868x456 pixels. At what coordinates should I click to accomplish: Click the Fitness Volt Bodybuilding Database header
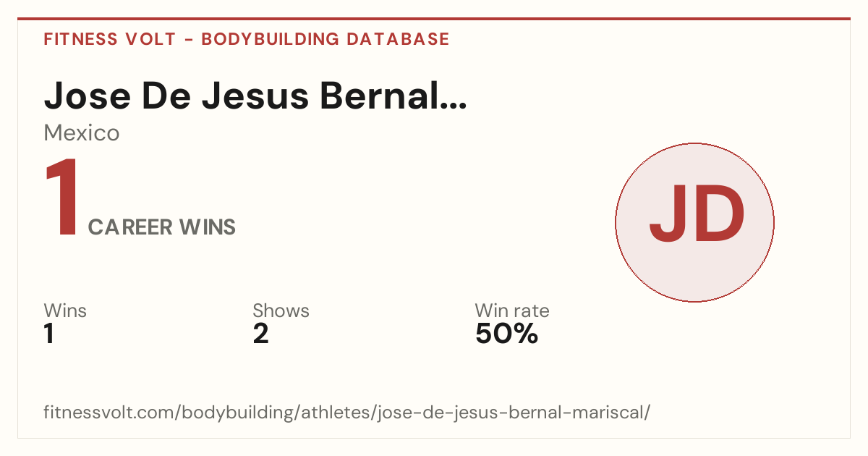pos(247,39)
